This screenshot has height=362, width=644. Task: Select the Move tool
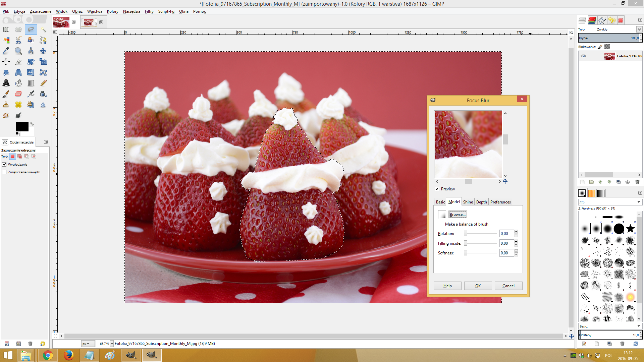43,51
